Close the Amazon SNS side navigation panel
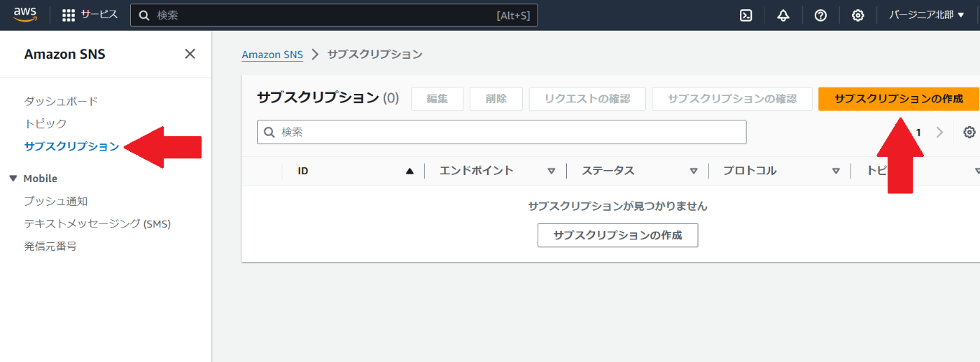The width and height of the screenshot is (980, 362). (190, 54)
